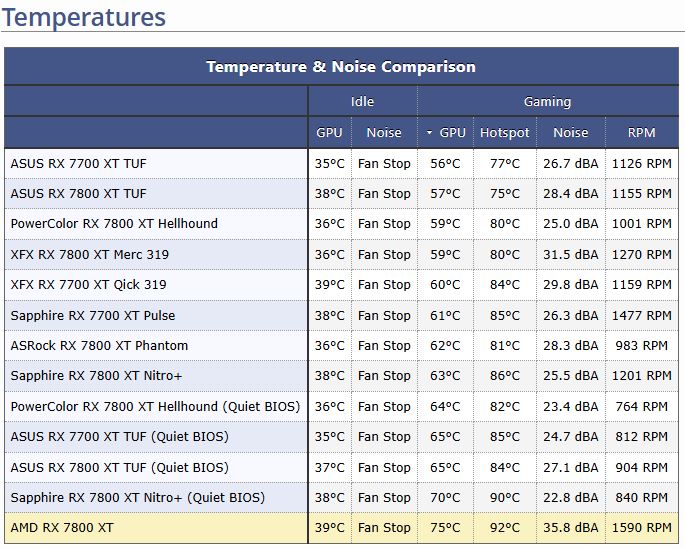The height and width of the screenshot is (549, 685).
Task: Click the 70°C gaming GPU value
Action: (445, 497)
